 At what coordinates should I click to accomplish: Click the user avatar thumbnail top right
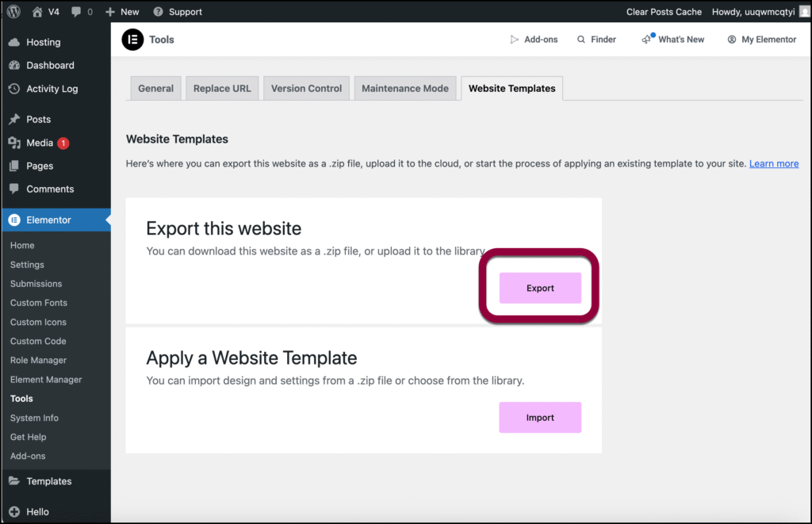click(x=804, y=11)
